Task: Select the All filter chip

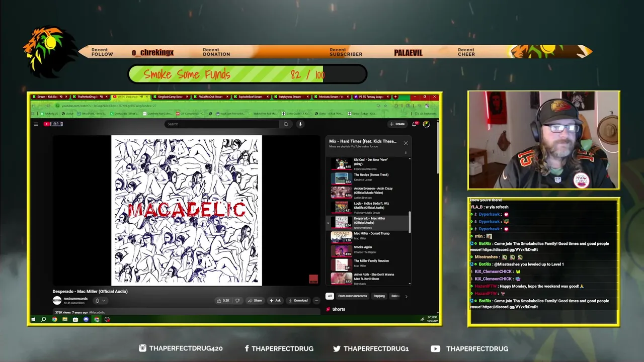Action: click(x=330, y=296)
